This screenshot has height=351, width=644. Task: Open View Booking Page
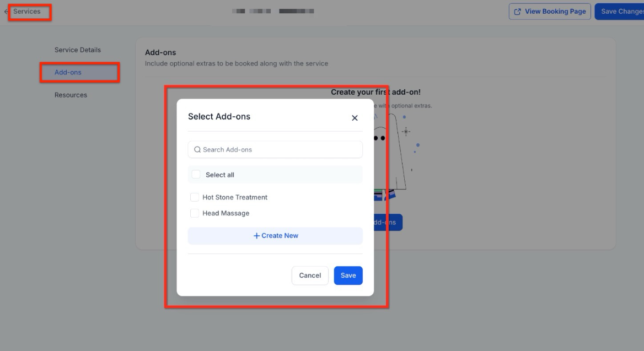(555, 12)
